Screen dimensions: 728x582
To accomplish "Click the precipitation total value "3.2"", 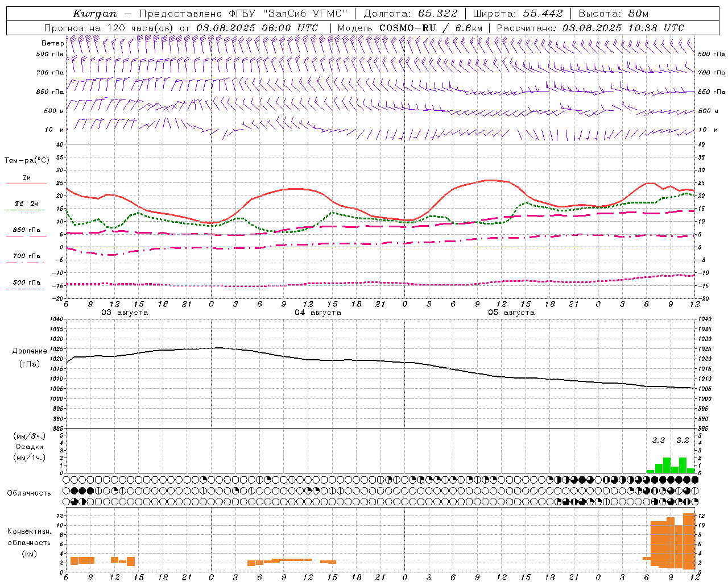I will pyautogui.click(x=682, y=440).
